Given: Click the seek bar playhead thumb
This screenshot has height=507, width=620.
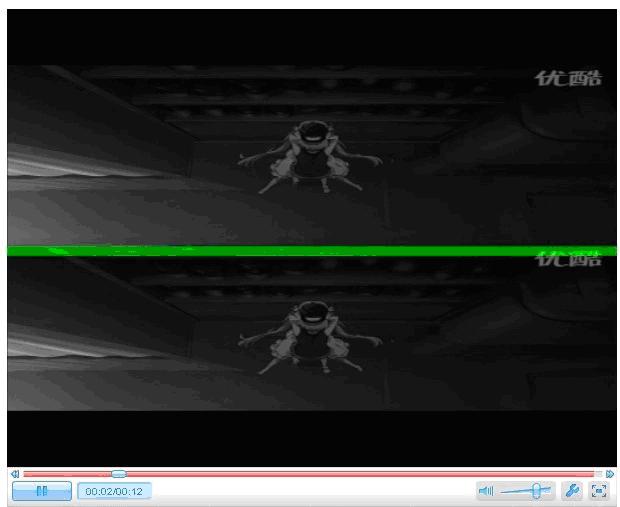Looking at the screenshot, I should (x=119, y=473).
